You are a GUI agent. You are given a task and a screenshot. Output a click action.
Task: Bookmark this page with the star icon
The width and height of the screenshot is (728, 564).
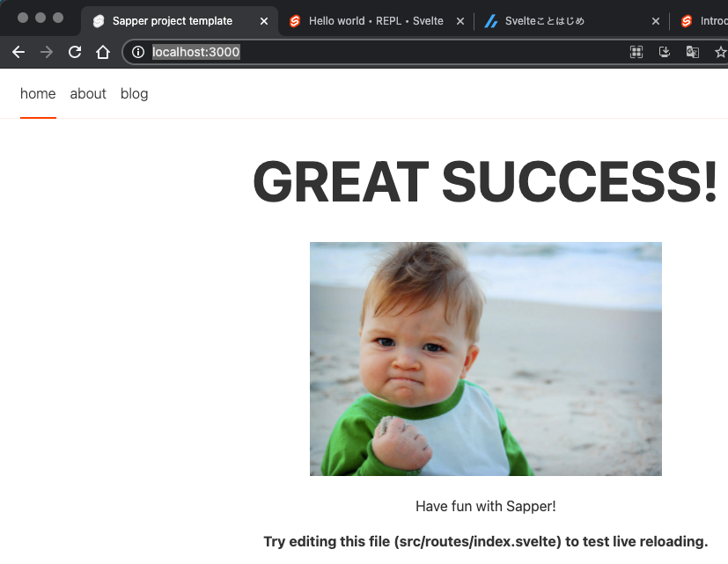721,52
